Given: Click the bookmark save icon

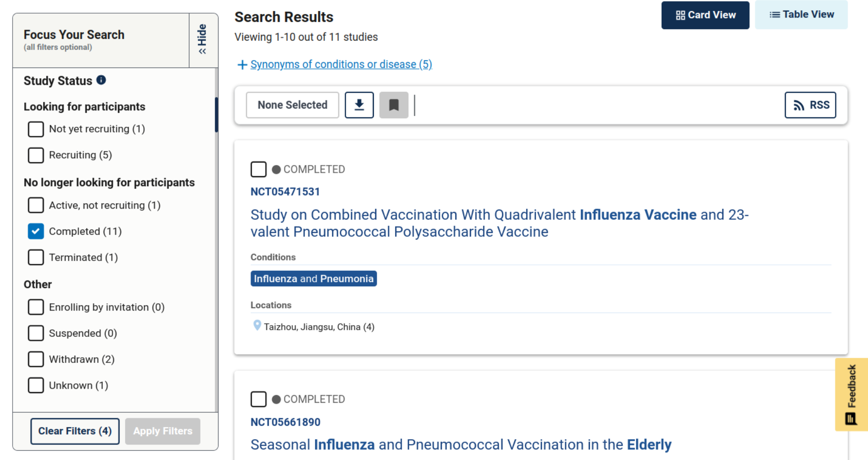Looking at the screenshot, I should click(x=394, y=105).
